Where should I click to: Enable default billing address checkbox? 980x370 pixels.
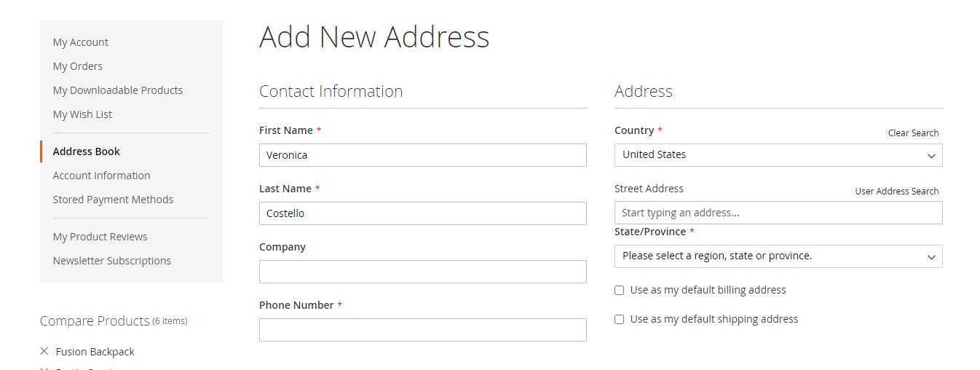click(620, 290)
